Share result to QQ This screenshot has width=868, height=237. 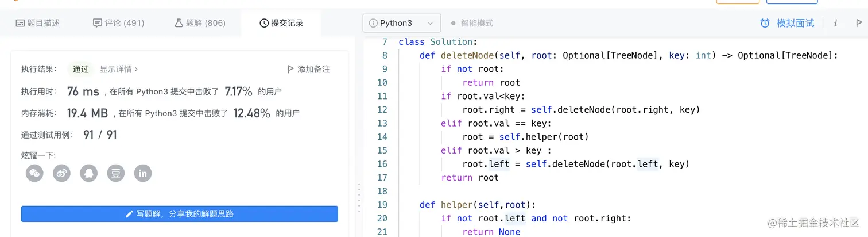point(88,173)
